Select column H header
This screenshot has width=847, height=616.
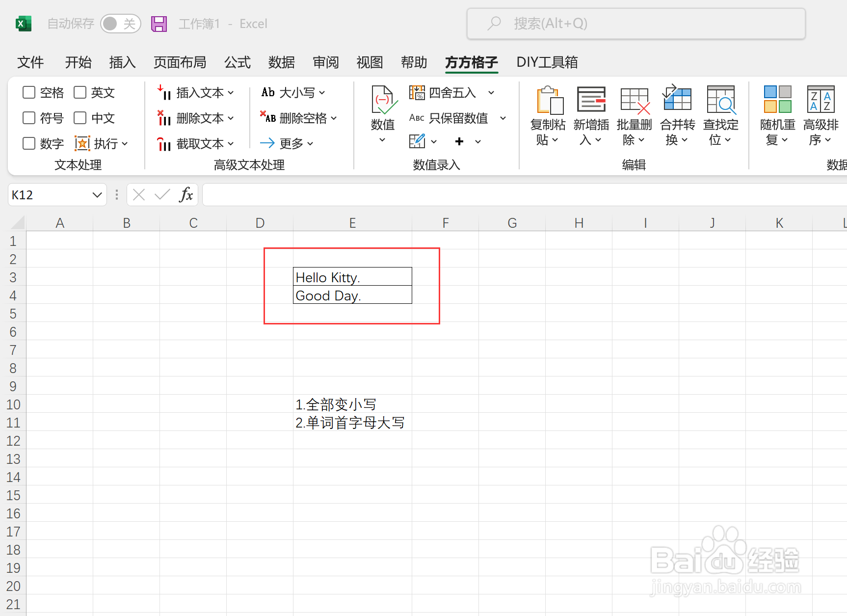pos(579,223)
